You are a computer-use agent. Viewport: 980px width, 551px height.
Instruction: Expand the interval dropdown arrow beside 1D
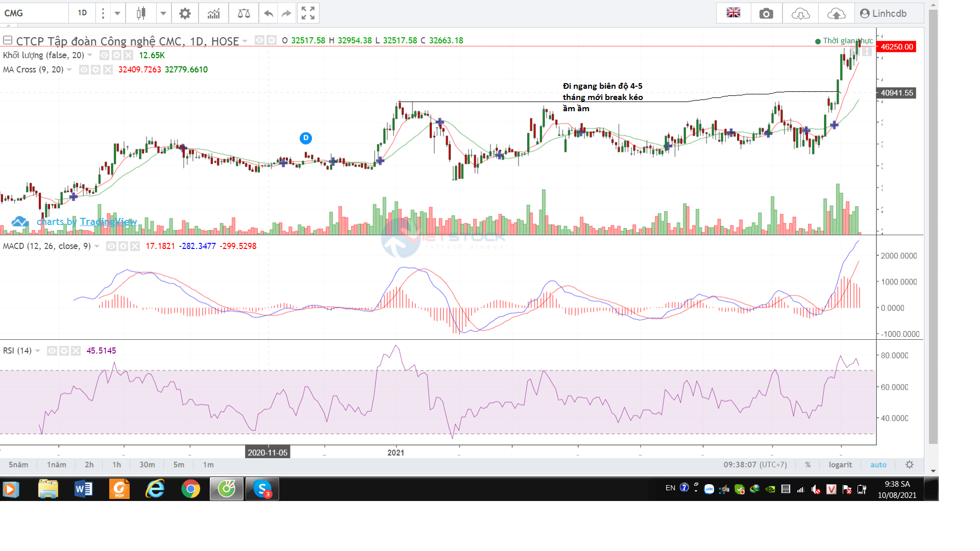point(117,13)
